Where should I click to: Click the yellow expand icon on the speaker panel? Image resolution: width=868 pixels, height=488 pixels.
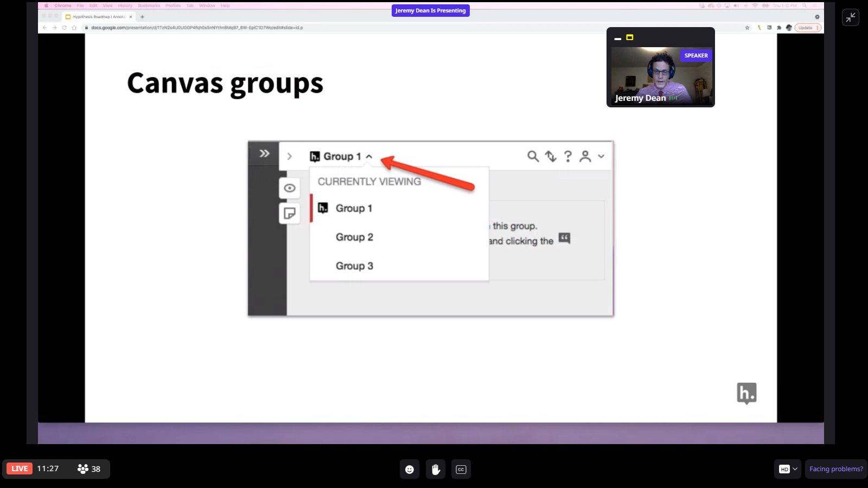click(630, 37)
